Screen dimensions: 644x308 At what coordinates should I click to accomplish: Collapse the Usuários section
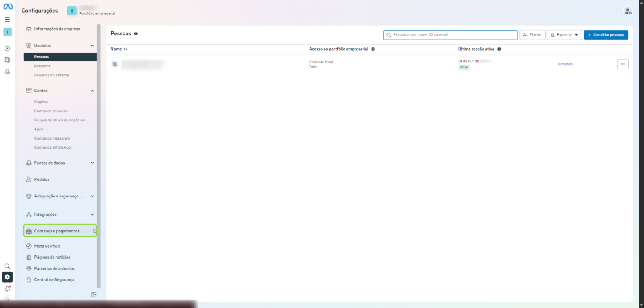(x=93, y=46)
